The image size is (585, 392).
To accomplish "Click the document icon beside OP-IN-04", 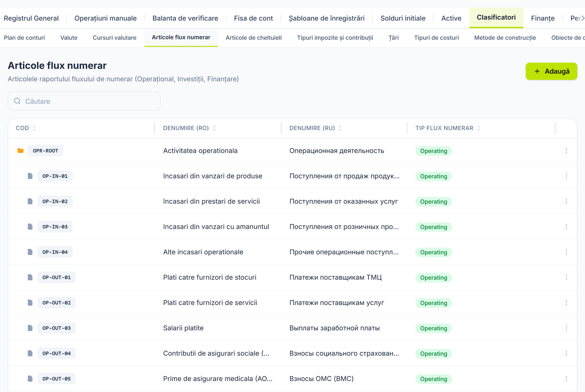I will pyautogui.click(x=30, y=252).
